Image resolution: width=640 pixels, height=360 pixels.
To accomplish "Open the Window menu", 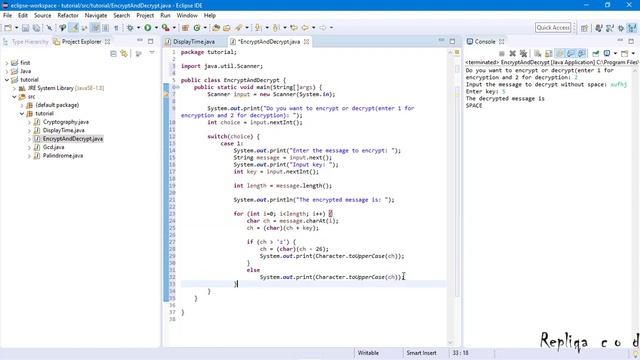I will click(x=187, y=16).
